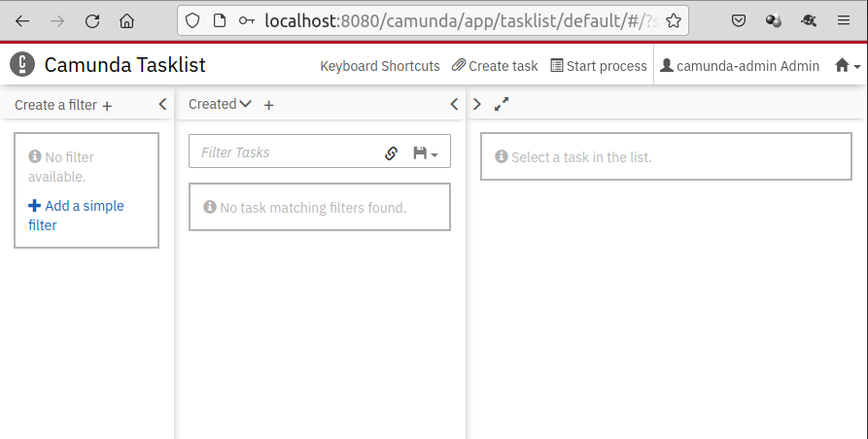Viewport: 868px width, 439px height.
Task: Open the save filter floppy icon menu
Action: tap(425, 152)
